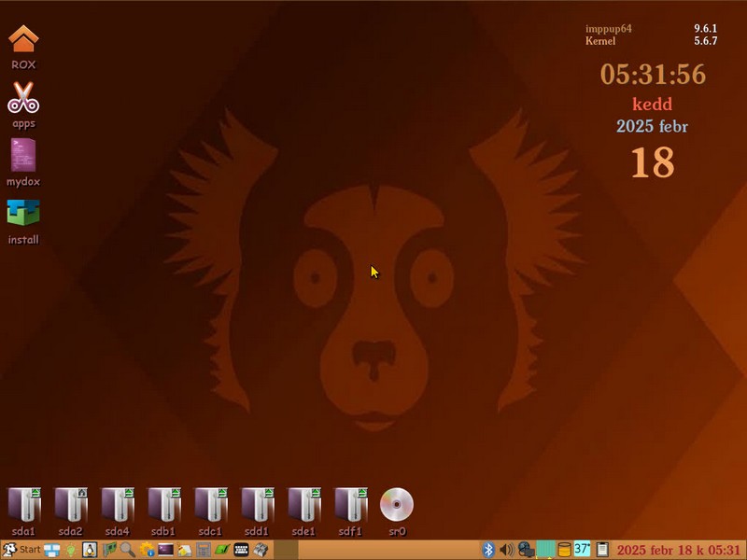Open the clipboard tray icon
Viewport: 747px width, 560px height.
coord(602,550)
